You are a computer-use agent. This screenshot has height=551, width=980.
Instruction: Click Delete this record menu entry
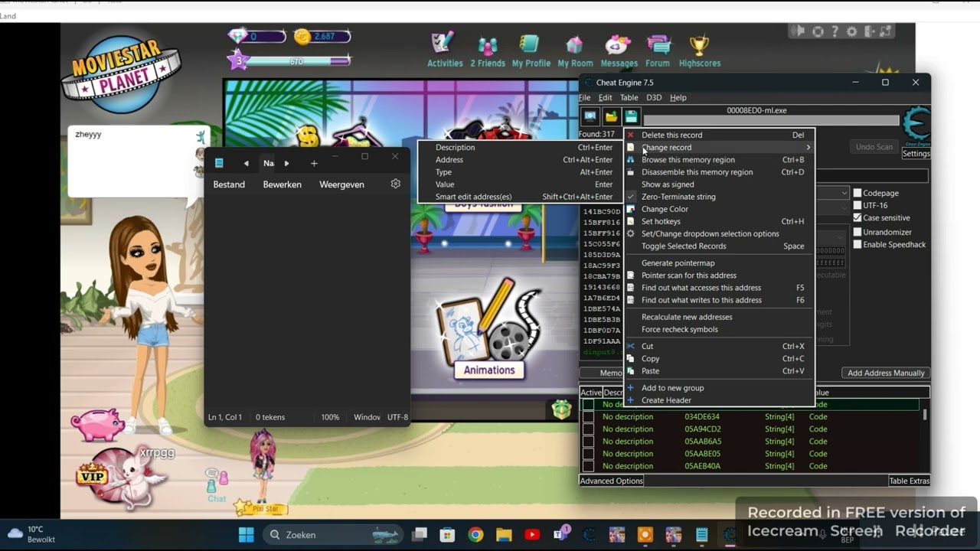(x=719, y=135)
